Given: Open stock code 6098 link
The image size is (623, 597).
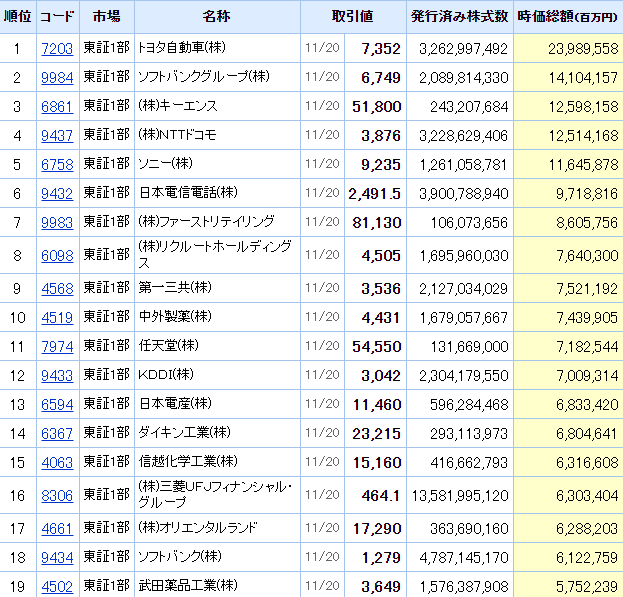Looking at the screenshot, I should pos(57,255).
